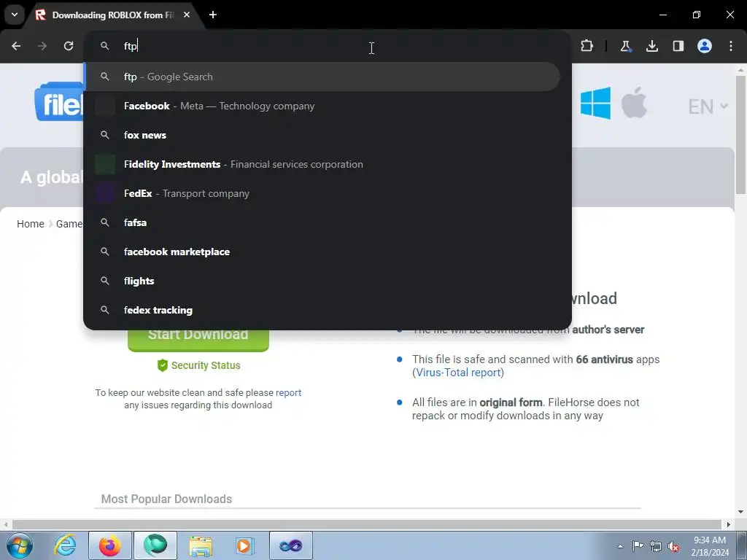Click the forward navigation arrow
This screenshot has width=747, height=560.
[42, 46]
